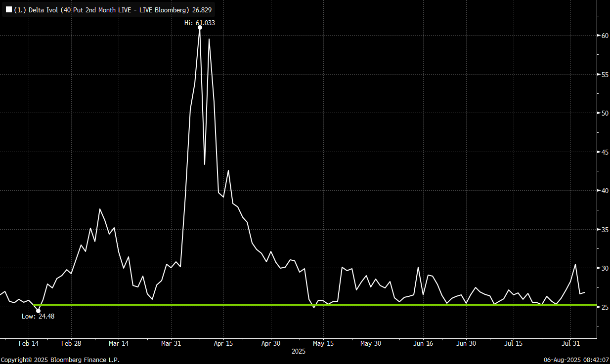Click the 2025 year label below the axis
The height and width of the screenshot is (364, 610).
(298, 352)
